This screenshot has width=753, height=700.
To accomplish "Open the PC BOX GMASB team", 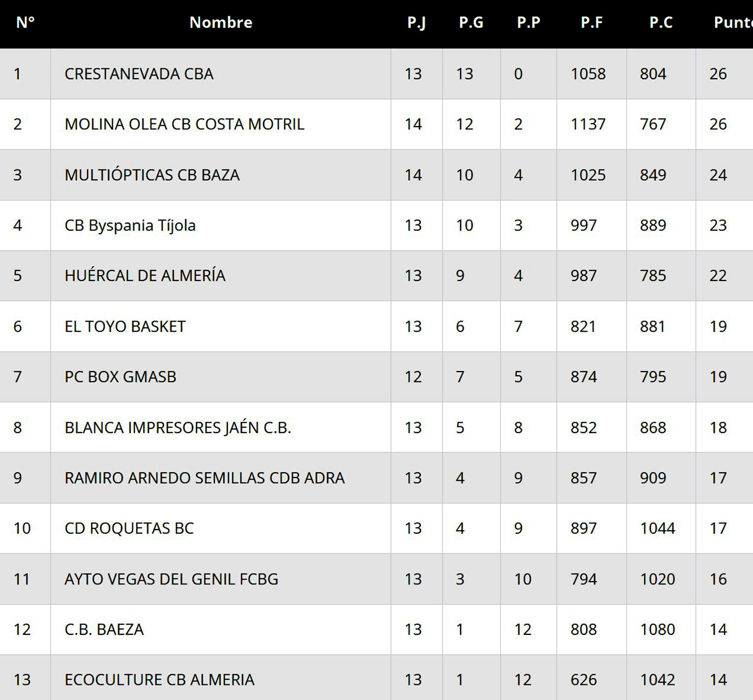I will [x=120, y=377].
